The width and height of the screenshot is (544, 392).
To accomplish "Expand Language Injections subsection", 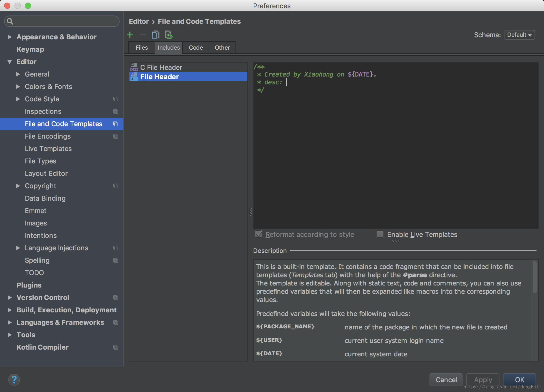I will point(18,248).
